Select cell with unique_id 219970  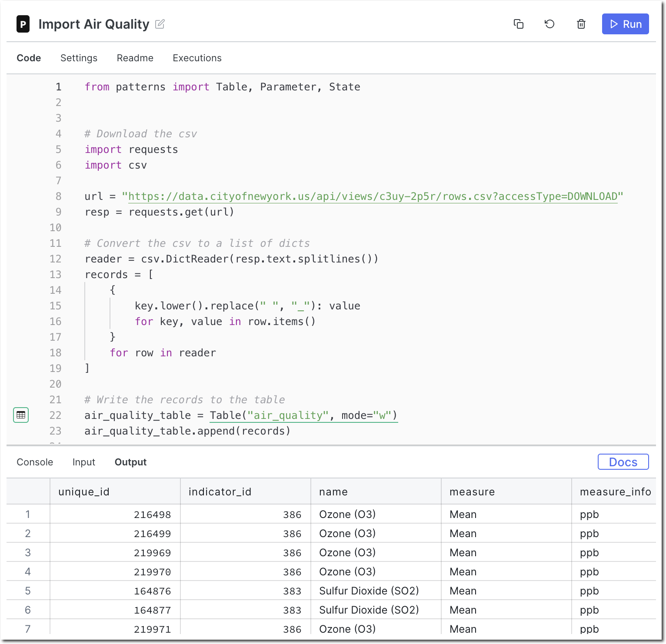(x=115, y=571)
